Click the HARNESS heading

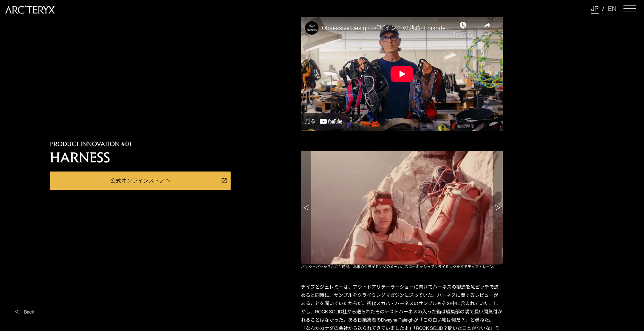click(x=80, y=157)
